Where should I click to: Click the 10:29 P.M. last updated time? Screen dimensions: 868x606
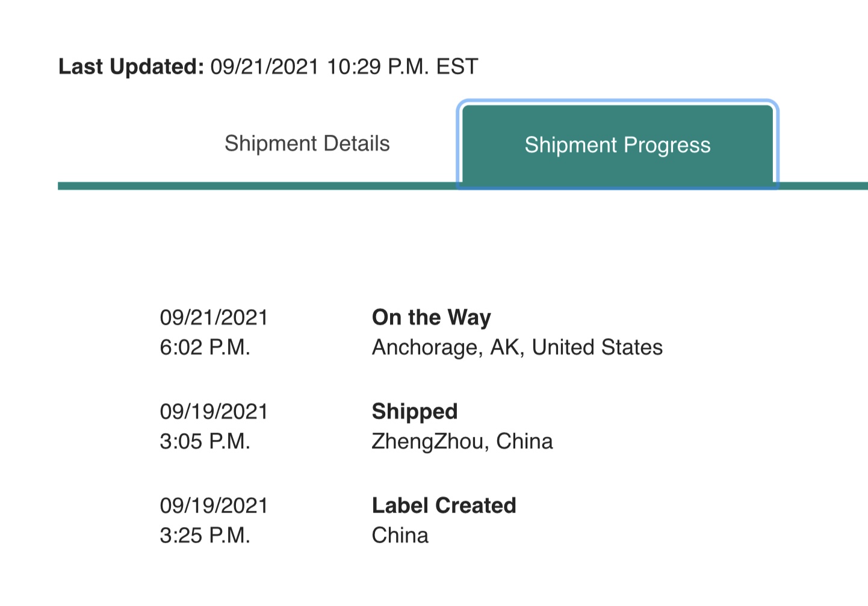pyautogui.click(x=377, y=66)
